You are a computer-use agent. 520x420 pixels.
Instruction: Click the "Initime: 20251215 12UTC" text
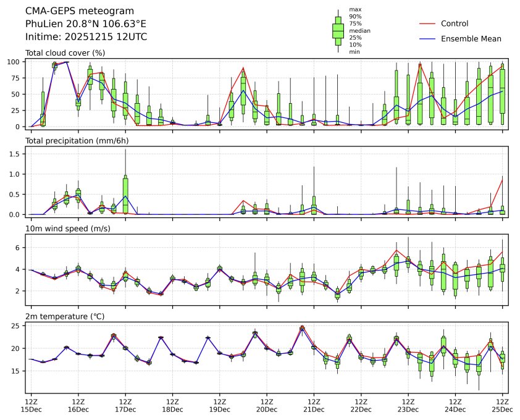pos(86,36)
